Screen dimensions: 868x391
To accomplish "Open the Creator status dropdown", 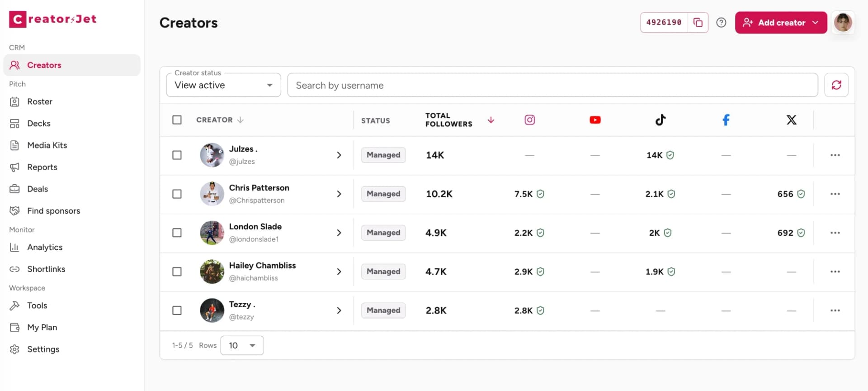I will 223,85.
